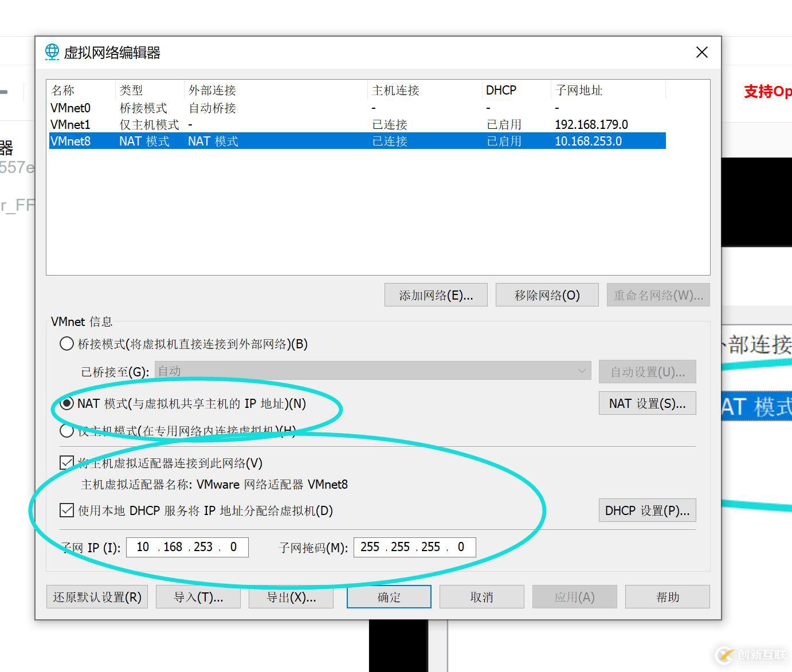This screenshot has height=672, width=792.
Task: Click the 导入(T) button
Action: (x=198, y=596)
